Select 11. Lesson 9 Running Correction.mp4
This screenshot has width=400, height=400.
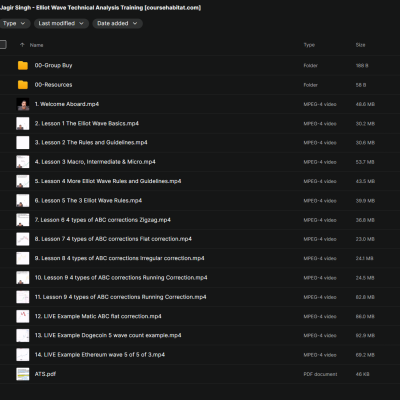pyautogui.click(x=121, y=297)
